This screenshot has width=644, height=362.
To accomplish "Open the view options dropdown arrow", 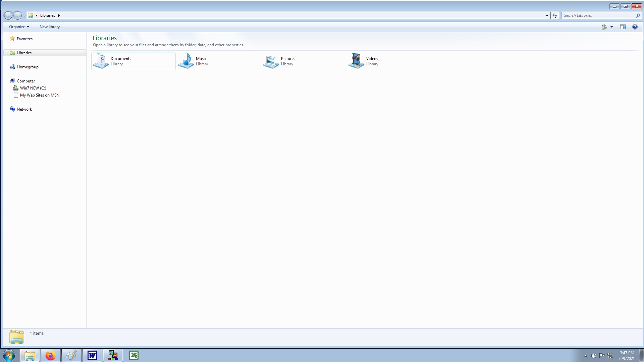I will point(612,27).
